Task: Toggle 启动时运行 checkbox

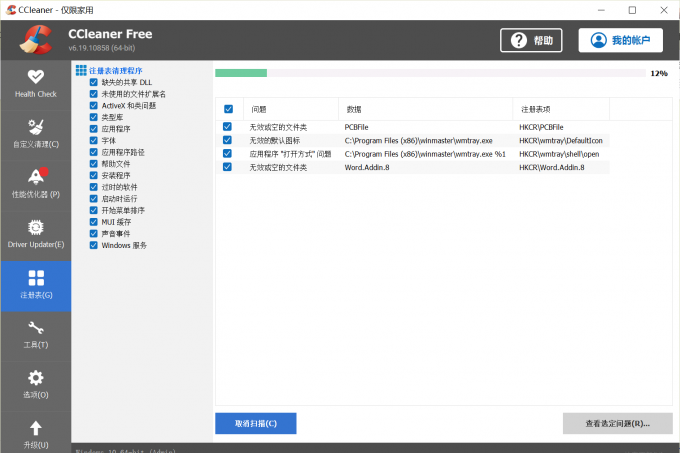Action: (x=94, y=199)
